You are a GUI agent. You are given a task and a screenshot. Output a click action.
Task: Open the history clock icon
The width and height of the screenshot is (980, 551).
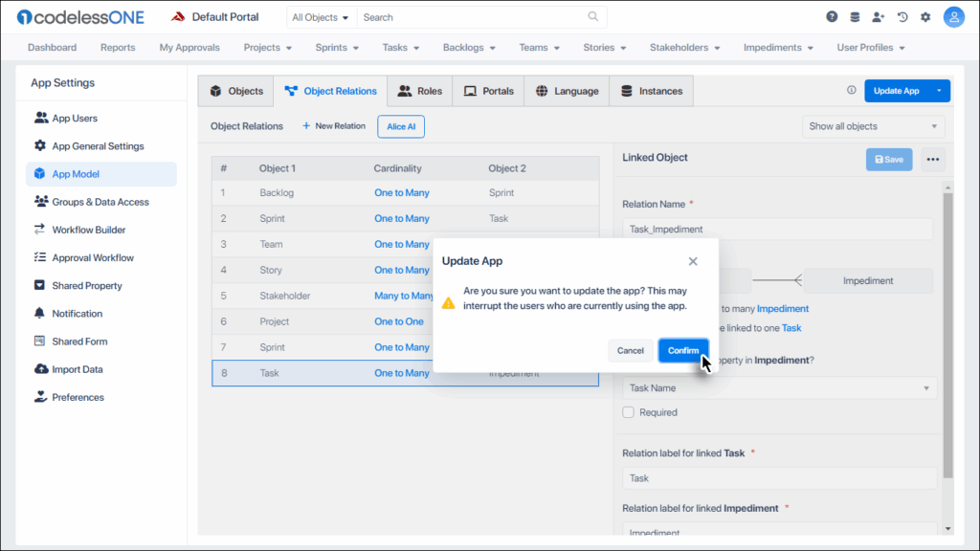pos(902,17)
